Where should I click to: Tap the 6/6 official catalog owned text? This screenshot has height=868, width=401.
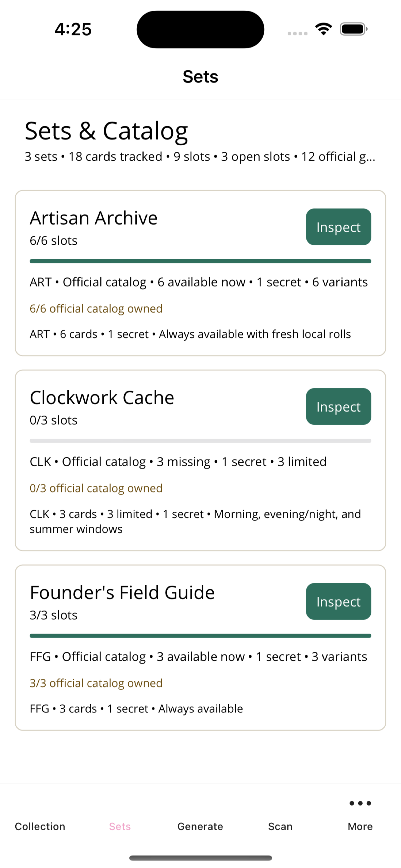coord(96,309)
